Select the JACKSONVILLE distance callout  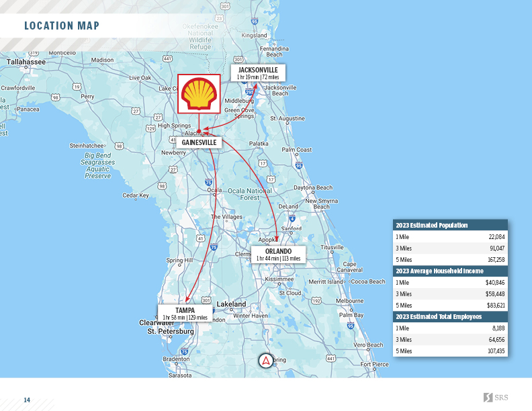click(x=258, y=73)
